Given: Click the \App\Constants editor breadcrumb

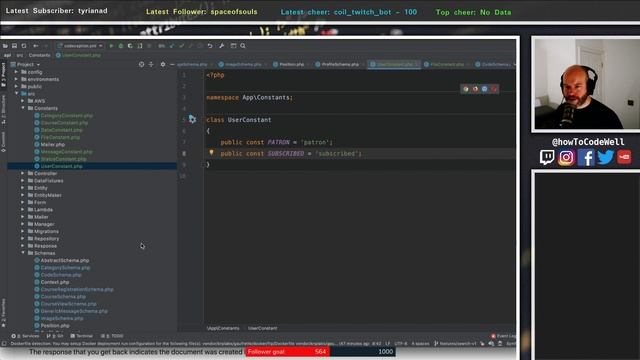Looking at the screenshot, I should [223, 328].
